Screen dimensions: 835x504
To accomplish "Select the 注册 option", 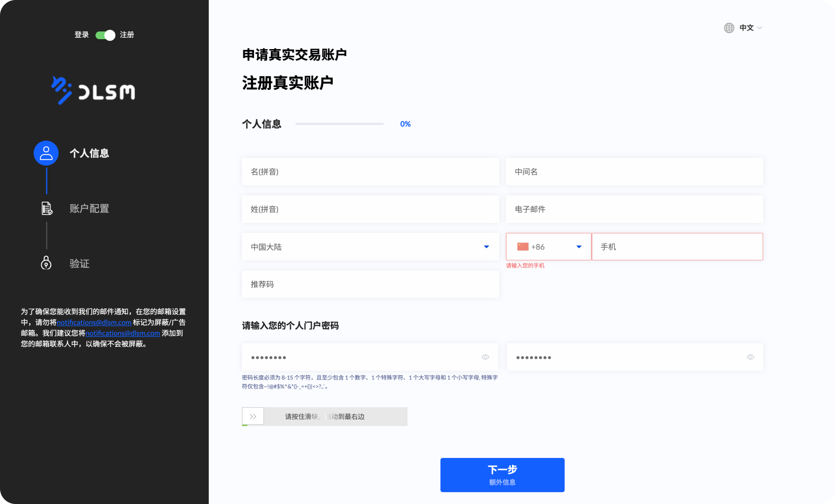I will [127, 35].
